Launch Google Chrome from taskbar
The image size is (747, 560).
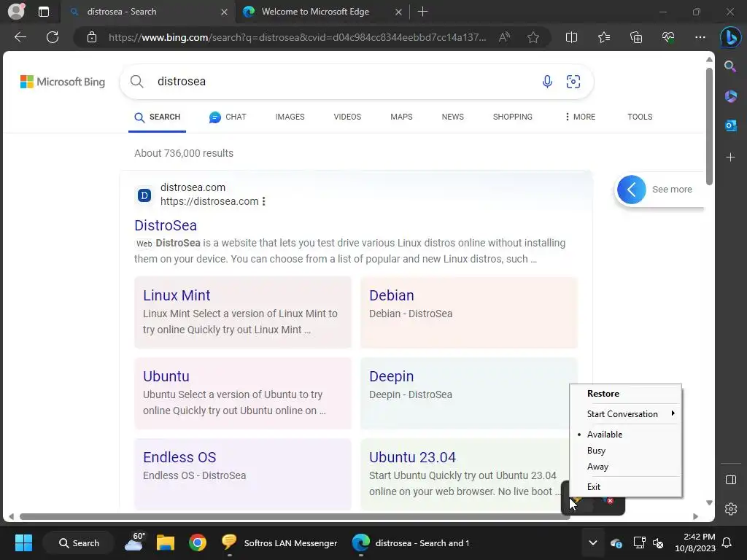[x=197, y=542]
